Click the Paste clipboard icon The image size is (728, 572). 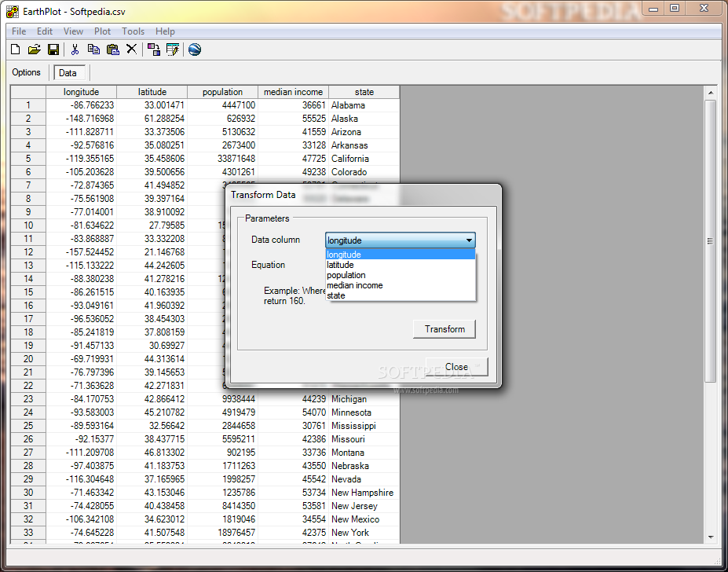point(113,49)
